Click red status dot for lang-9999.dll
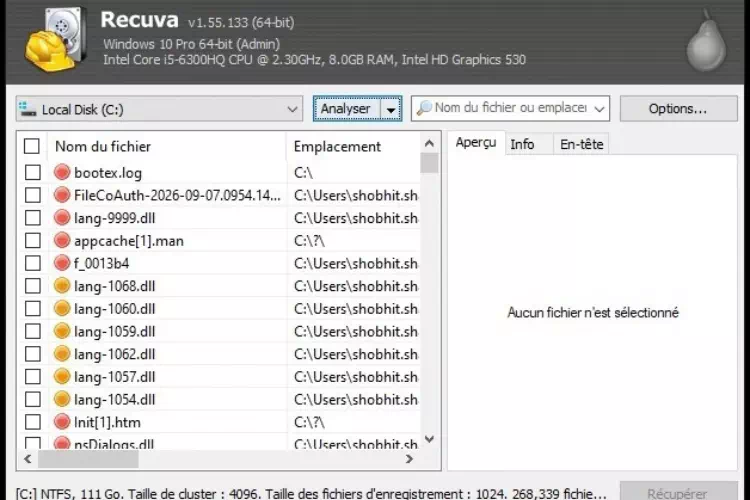750x500 pixels. pyautogui.click(x=62, y=217)
